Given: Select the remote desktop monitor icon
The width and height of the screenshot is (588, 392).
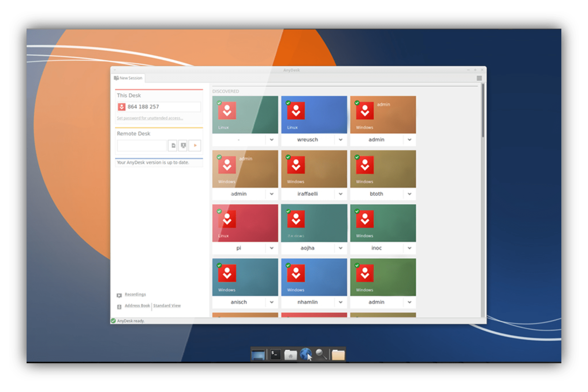Looking at the screenshot, I should click(x=183, y=145).
